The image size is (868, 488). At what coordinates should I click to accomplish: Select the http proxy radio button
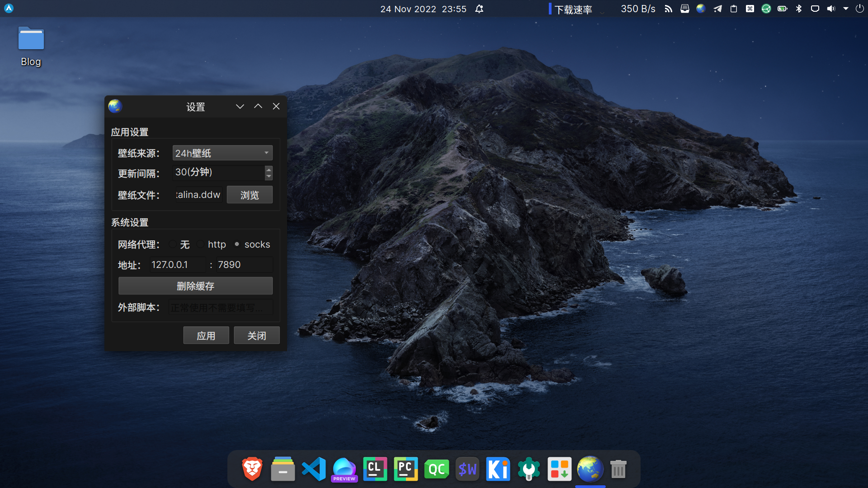pos(201,244)
